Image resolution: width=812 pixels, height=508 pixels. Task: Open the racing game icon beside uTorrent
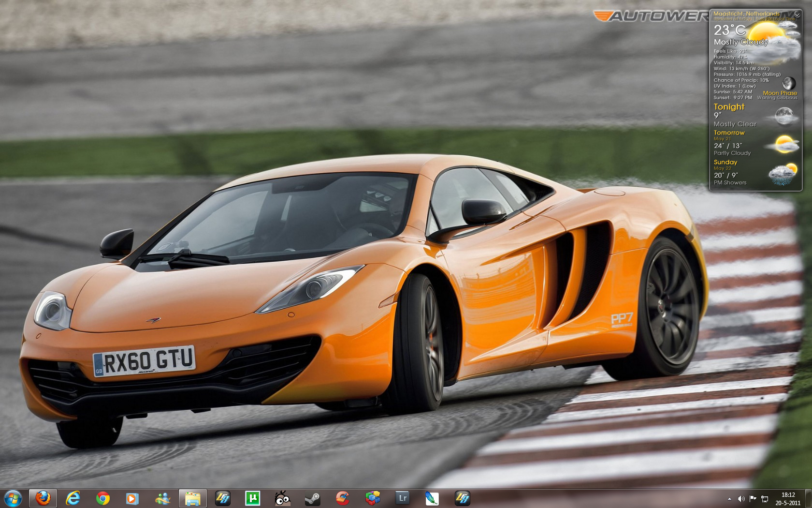[223, 498]
